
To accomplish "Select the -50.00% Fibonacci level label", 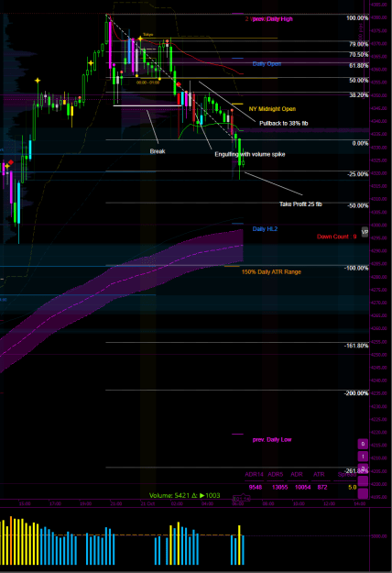I will 358,205.
